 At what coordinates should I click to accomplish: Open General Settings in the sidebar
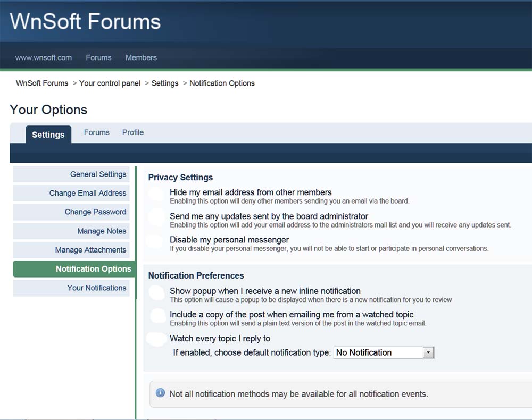98,174
